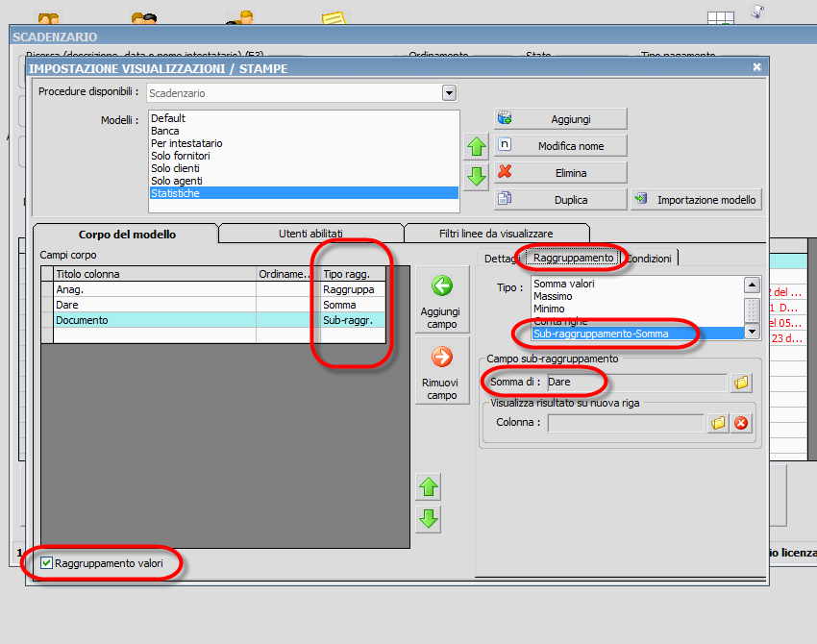The image size is (817, 644).
Task: Click the Aggiungi model button
Action: (x=560, y=119)
